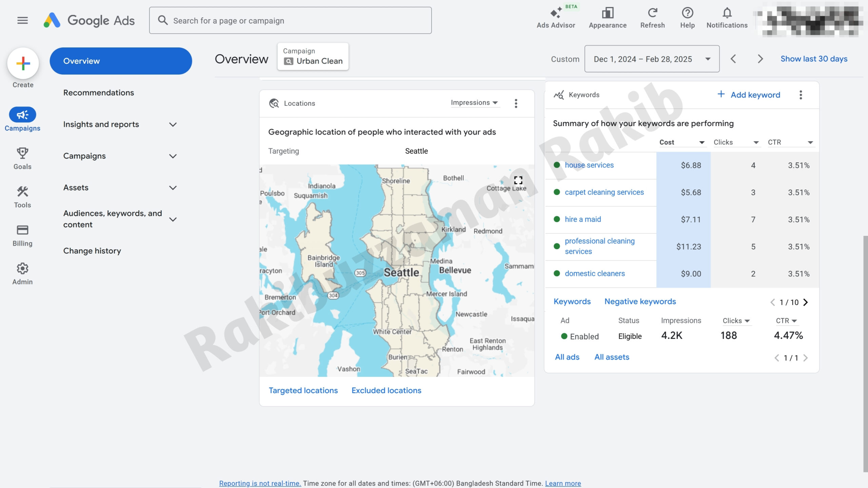The height and width of the screenshot is (488, 868).
Task: Switch to Negative keywords tab
Action: coord(640,301)
